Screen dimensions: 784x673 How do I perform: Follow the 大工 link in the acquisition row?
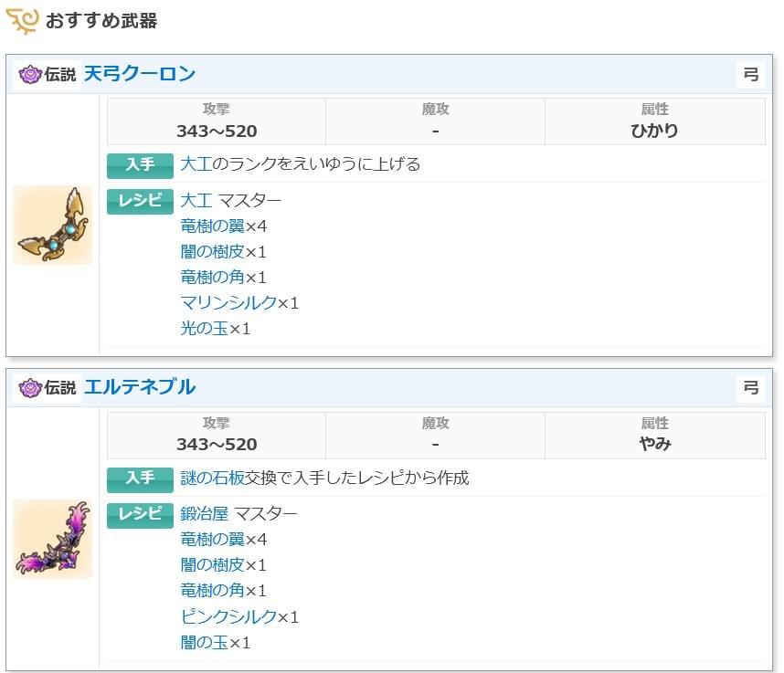[x=196, y=163]
